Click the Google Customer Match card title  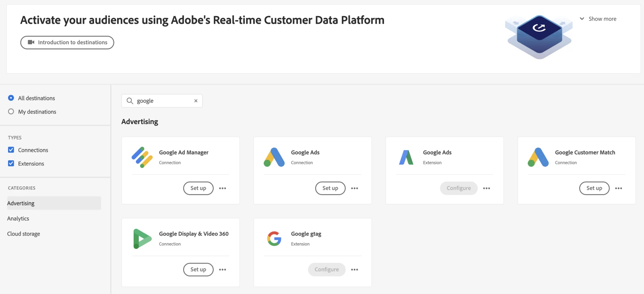tap(585, 153)
